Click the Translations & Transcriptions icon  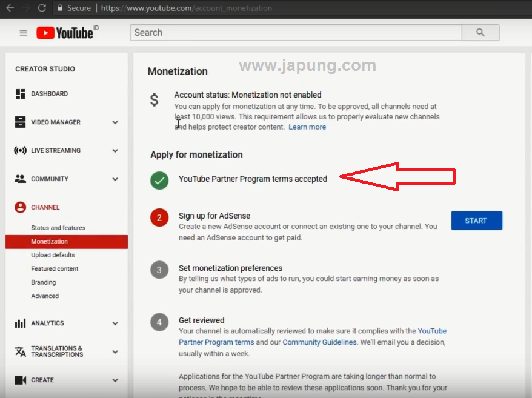pos(21,351)
